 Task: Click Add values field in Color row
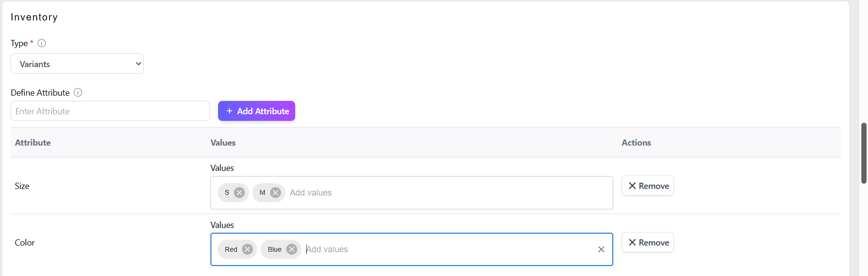448,249
